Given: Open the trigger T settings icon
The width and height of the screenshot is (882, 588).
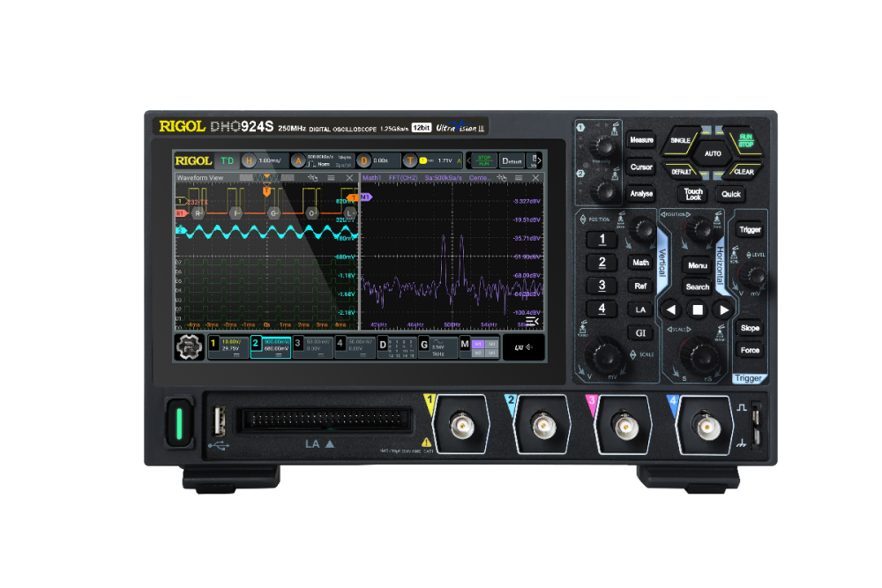Looking at the screenshot, I should pos(410,160).
